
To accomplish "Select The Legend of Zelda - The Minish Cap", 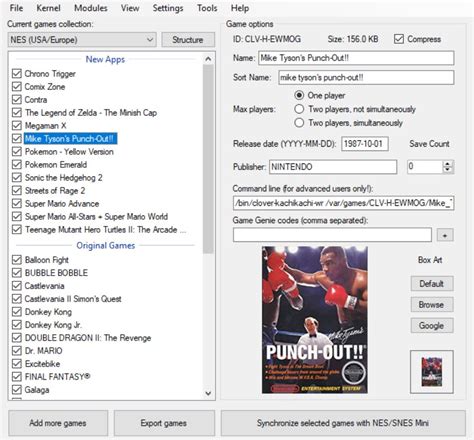I will (91, 113).
